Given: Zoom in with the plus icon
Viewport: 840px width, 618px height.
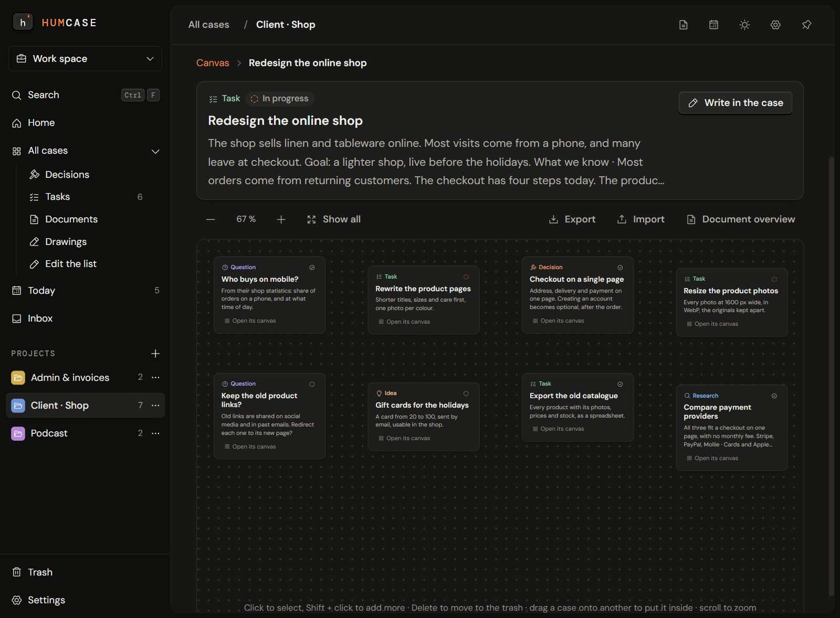Looking at the screenshot, I should coord(281,219).
